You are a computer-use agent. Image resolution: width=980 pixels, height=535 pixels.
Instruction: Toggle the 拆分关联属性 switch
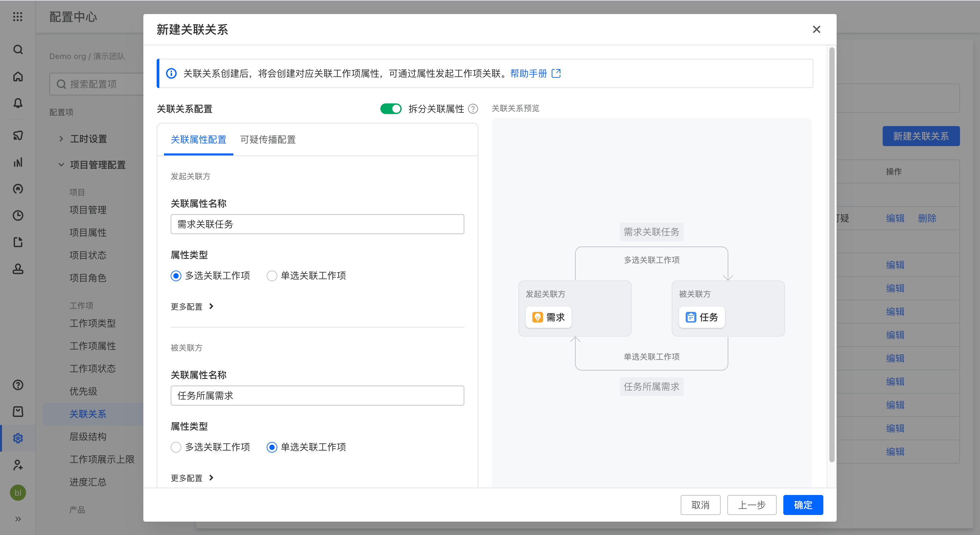(x=391, y=109)
